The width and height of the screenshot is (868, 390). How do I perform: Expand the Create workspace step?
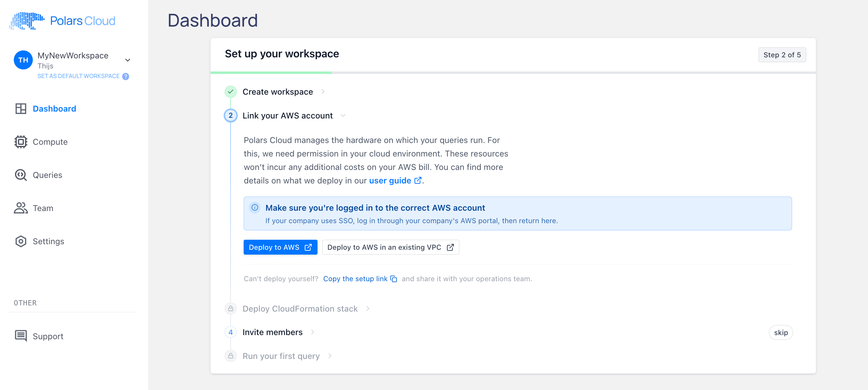coord(323,92)
